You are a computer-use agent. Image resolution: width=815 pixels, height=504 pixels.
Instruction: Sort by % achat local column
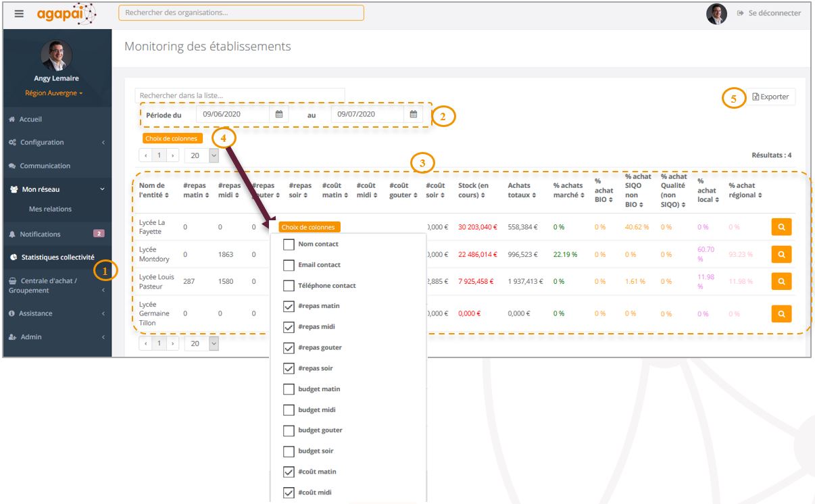click(x=708, y=191)
